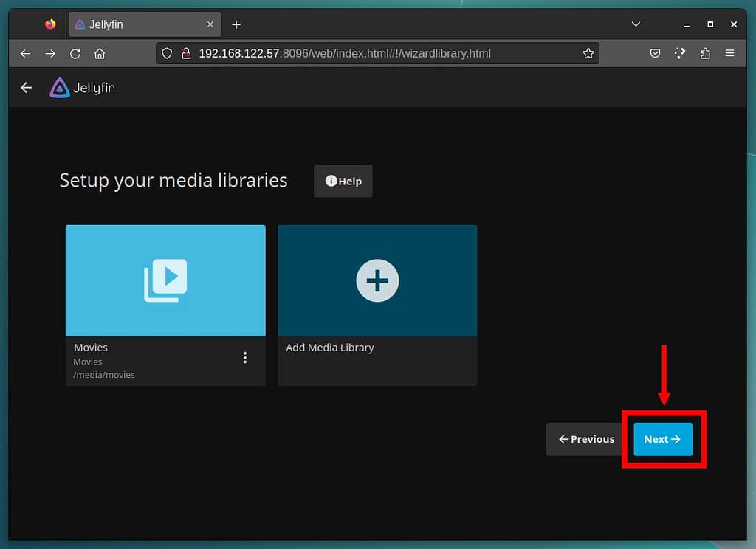
Task: Click the Jellyfin logo in the header
Action: [x=82, y=88]
